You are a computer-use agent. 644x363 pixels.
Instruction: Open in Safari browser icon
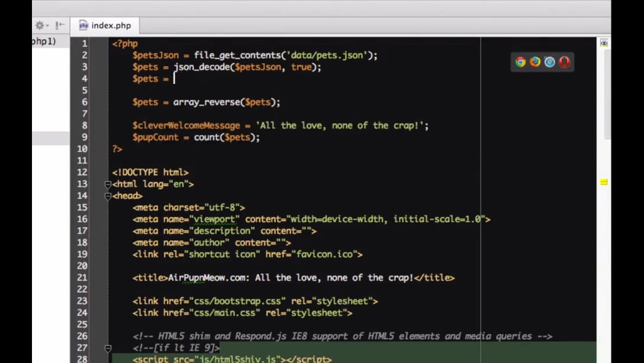[x=549, y=62]
